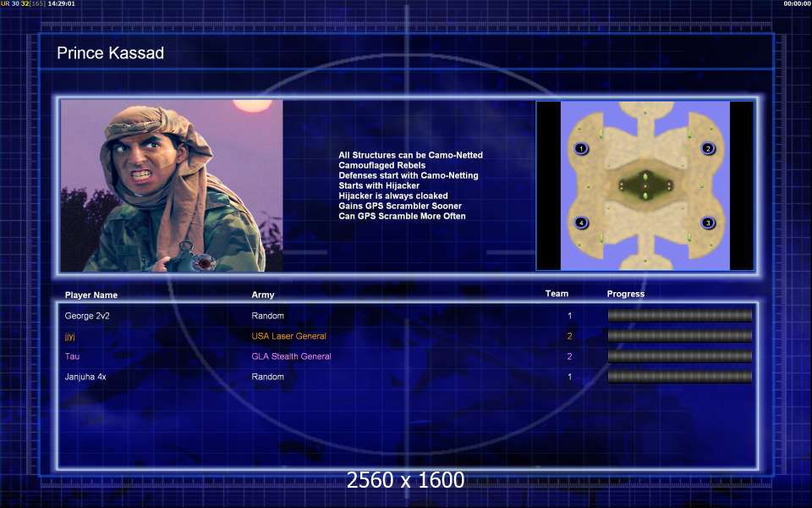Click team number for jjyj
The height and width of the screenshot is (508, 812).
(x=569, y=336)
